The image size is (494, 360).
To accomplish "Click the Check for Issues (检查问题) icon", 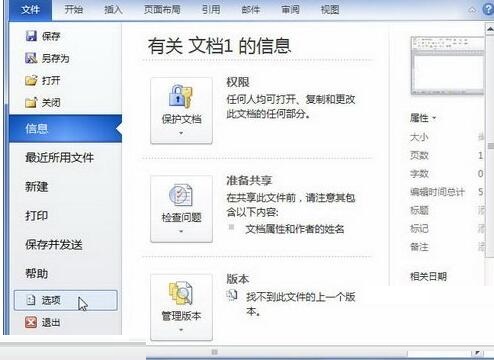I will click(x=180, y=194).
